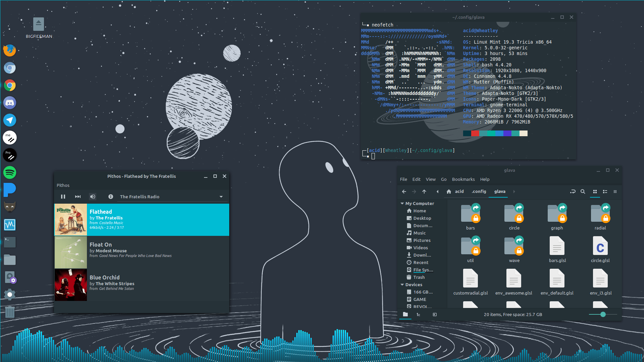
Task: Pause playback in Pithos
Action: pyautogui.click(x=63, y=196)
